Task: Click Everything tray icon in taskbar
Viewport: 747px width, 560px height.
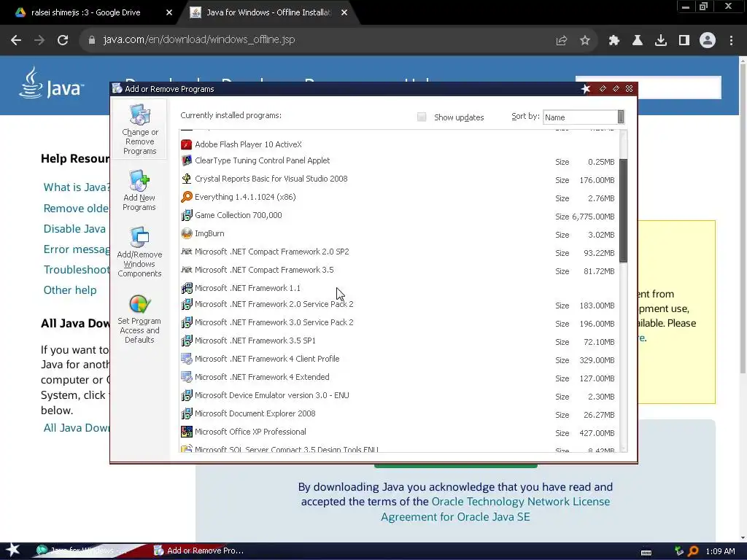Action: click(693, 551)
